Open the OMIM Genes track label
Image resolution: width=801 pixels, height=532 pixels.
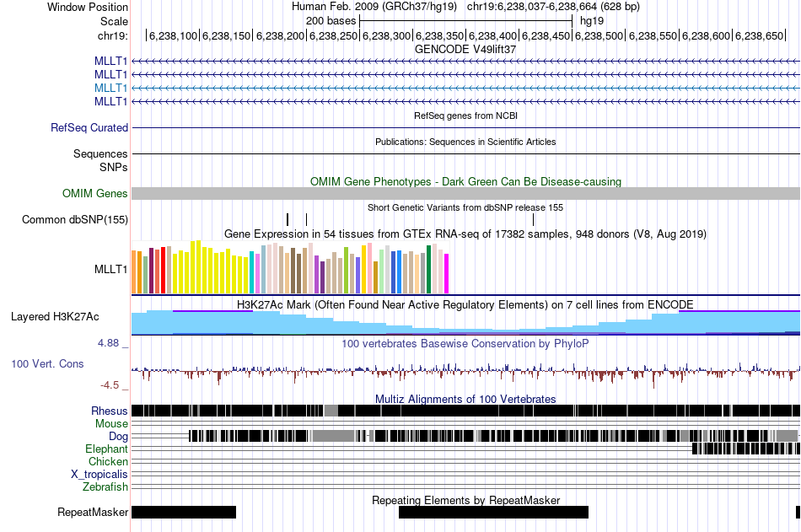95,193
